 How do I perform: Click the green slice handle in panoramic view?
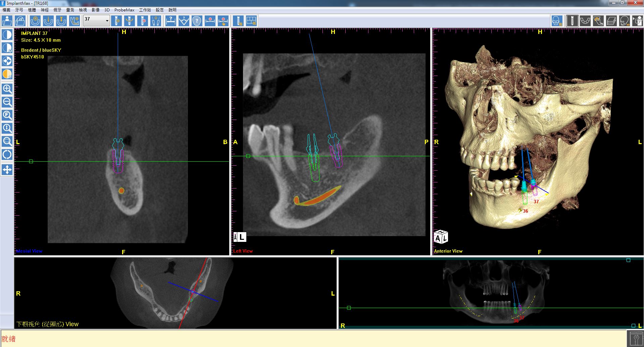(349, 308)
